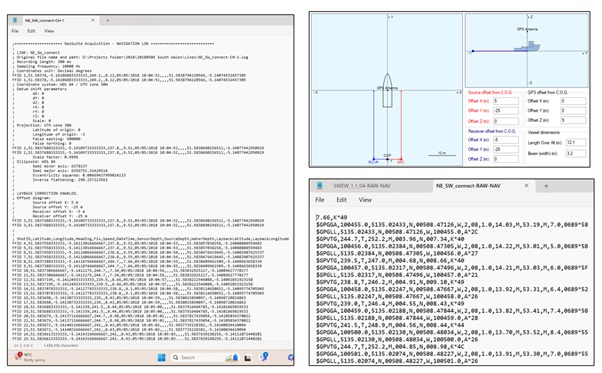The width and height of the screenshot is (602, 373).
Task: Click the $GPGLL line ending A*2C
Action: point(397,232)
